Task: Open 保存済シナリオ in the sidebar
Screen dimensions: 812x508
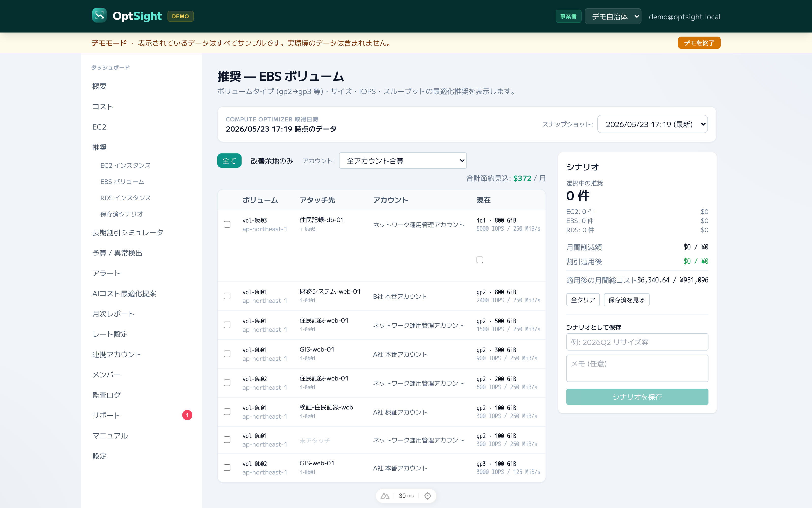Action: tap(122, 214)
